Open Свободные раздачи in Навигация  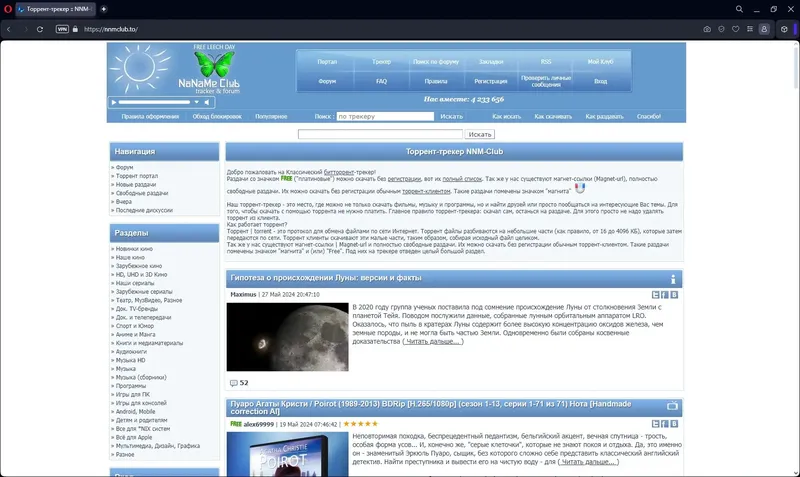(142, 193)
